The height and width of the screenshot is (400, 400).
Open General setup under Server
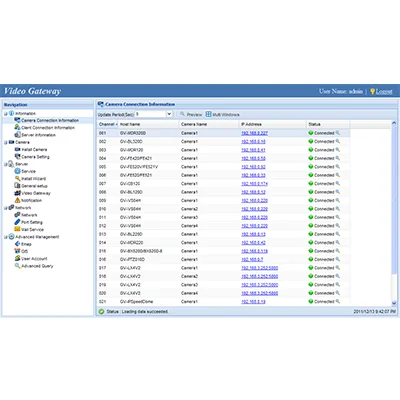[x=34, y=186]
